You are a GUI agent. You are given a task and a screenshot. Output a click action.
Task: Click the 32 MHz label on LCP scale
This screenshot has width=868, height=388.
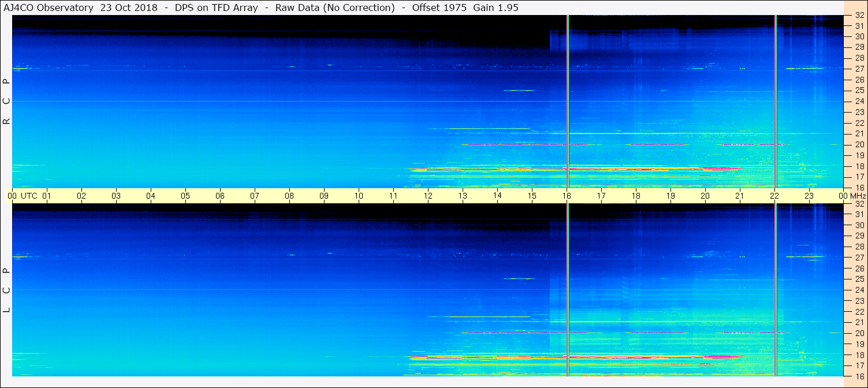pyautogui.click(x=859, y=204)
